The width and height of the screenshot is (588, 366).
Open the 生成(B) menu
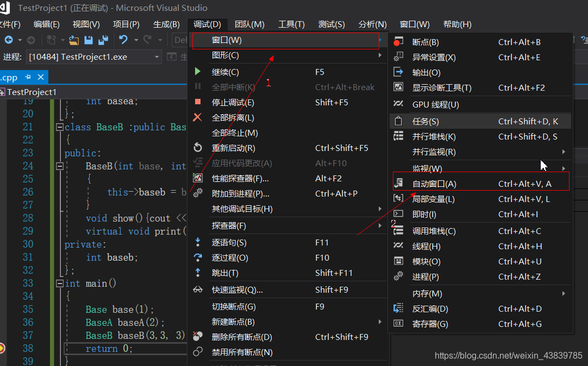pos(166,24)
